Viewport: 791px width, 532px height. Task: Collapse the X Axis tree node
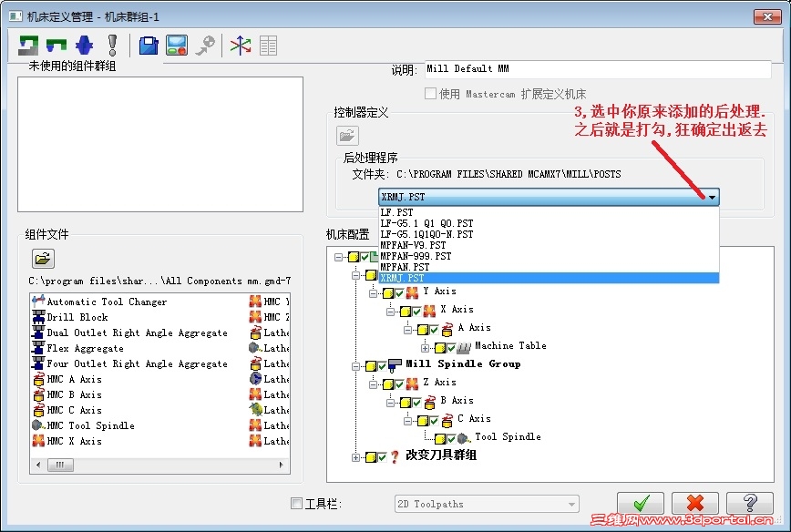point(390,312)
